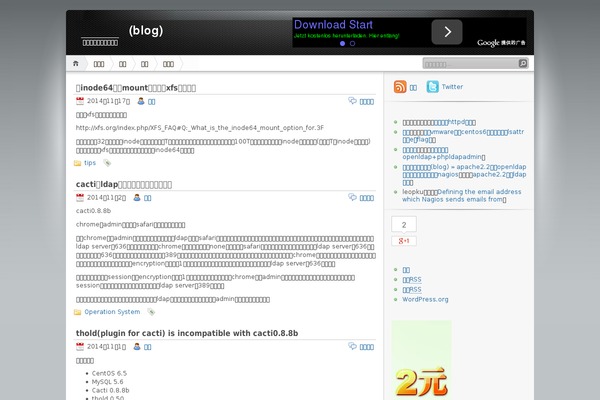Click the calendar icon of cacti ldap post
The height and width of the screenshot is (400, 600).
[80, 198]
